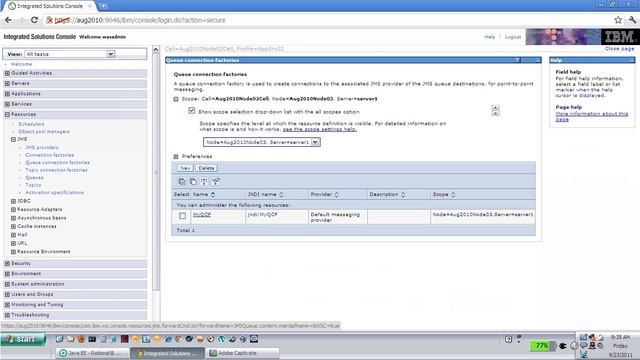The width and height of the screenshot is (640, 360).
Task: Open JMS providers in navigation tree
Action: (42, 147)
